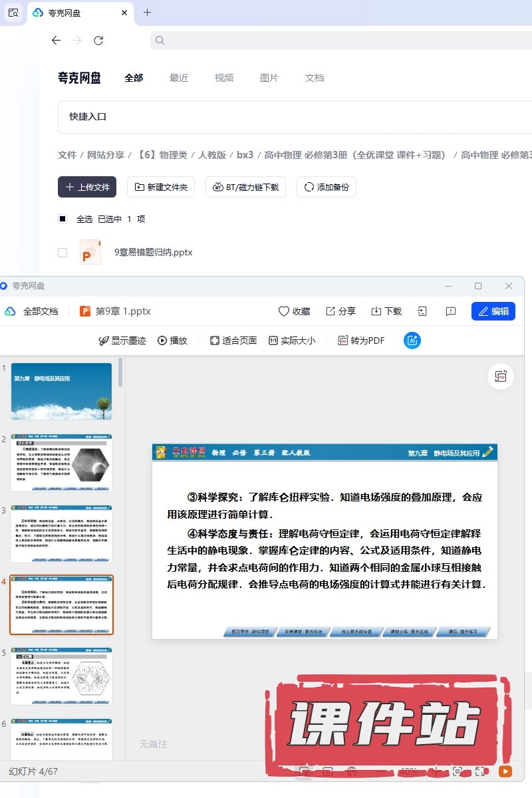Create a folder with 新建文件夹

(x=162, y=188)
